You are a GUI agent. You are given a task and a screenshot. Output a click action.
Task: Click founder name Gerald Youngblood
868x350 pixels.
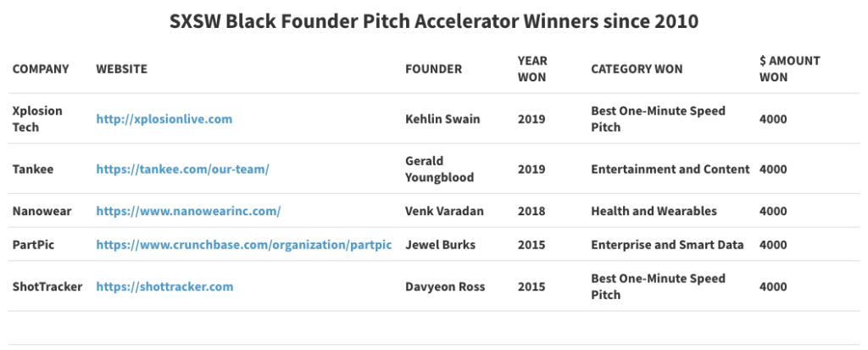[440, 169]
